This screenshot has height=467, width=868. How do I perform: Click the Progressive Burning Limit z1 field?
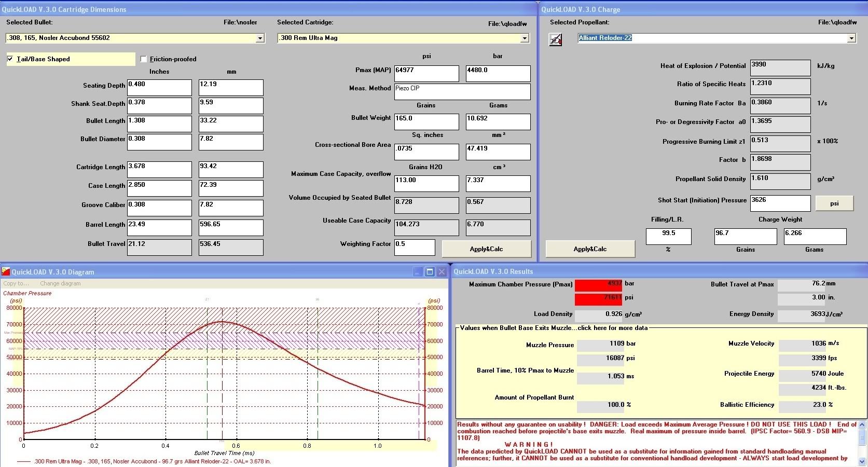click(x=780, y=144)
